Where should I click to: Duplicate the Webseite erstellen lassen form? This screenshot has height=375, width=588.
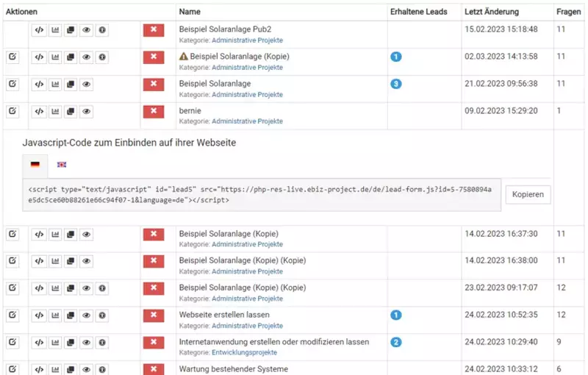pos(71,315)
